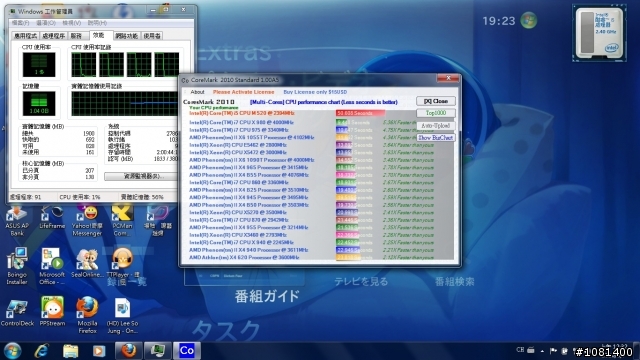Image resolution: width=640 pixels, height=360 pixels.
Task: Select the AMD Athlon X4 620 row
Action: [x=244, y=257]
